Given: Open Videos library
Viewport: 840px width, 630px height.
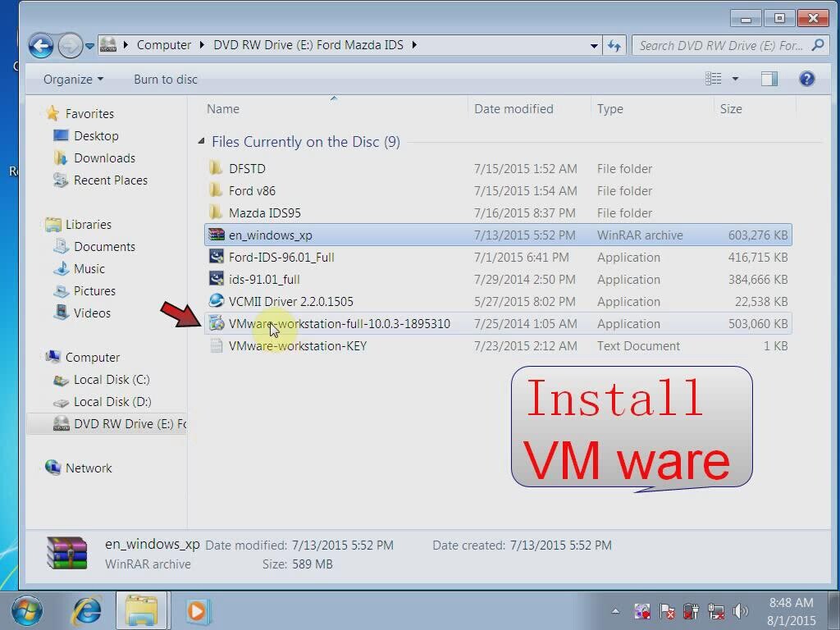Looking at the screenshot, I should [92, 313].
